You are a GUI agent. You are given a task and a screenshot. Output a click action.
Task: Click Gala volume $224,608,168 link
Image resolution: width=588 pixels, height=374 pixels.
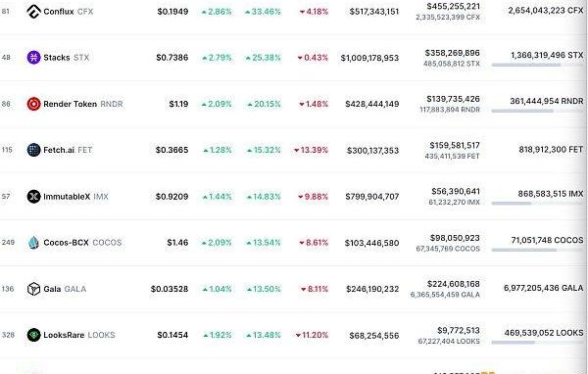[x=454, y=284]
